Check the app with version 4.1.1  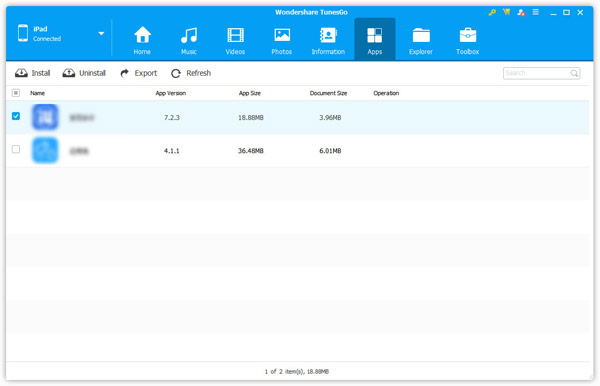point(16,149)
